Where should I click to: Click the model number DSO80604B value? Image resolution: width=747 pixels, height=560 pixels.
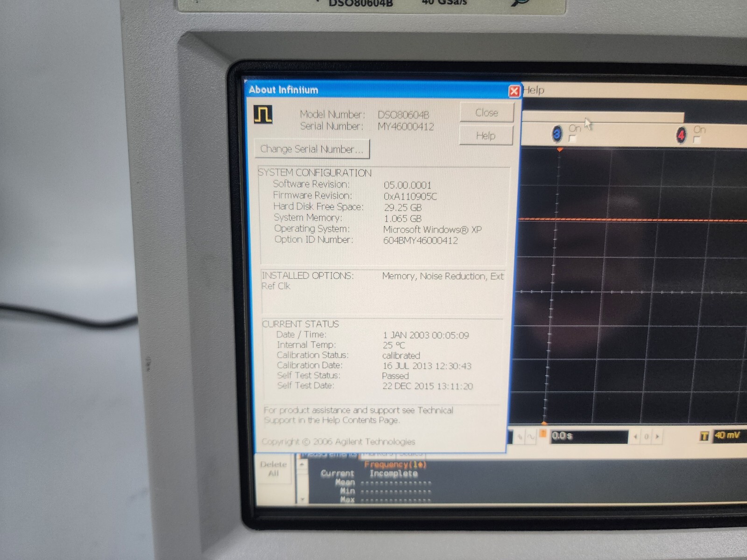click(x=403, y=114)
